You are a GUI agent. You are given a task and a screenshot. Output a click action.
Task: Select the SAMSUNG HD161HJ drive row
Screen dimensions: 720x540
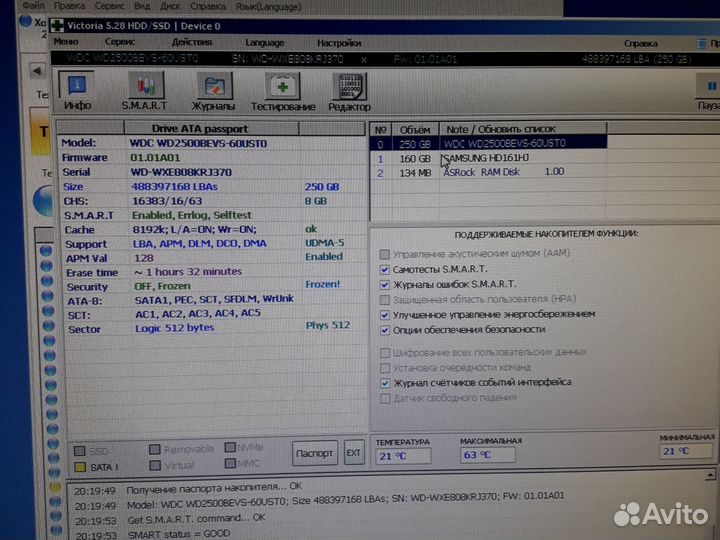click(490, 158)
